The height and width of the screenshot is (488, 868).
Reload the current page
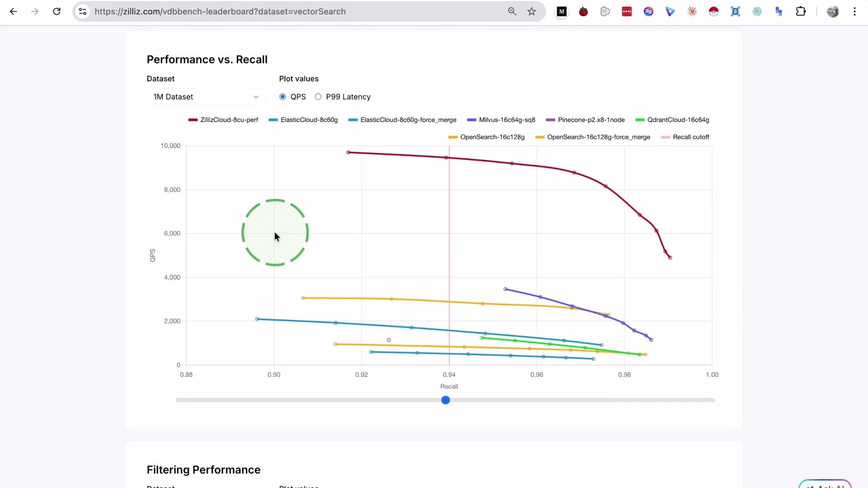[x=57, y=12]
